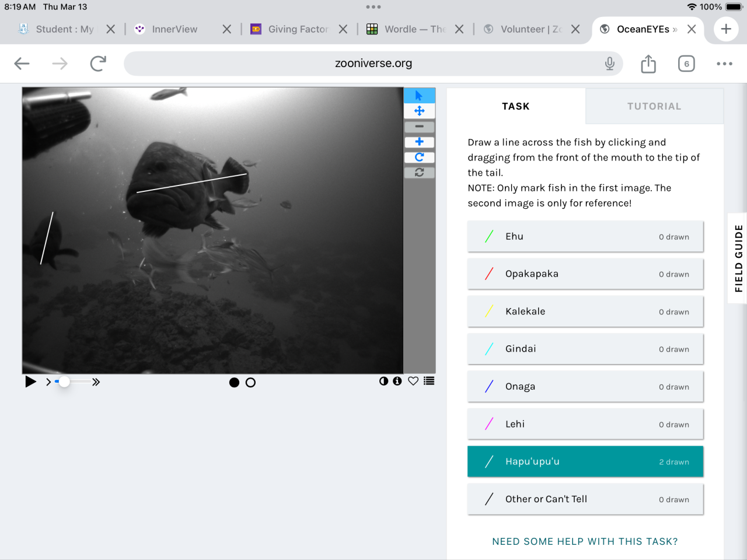The image size is (747, 560).
Task: Choose the Ehu drawing tool
Action: point(585,236)
